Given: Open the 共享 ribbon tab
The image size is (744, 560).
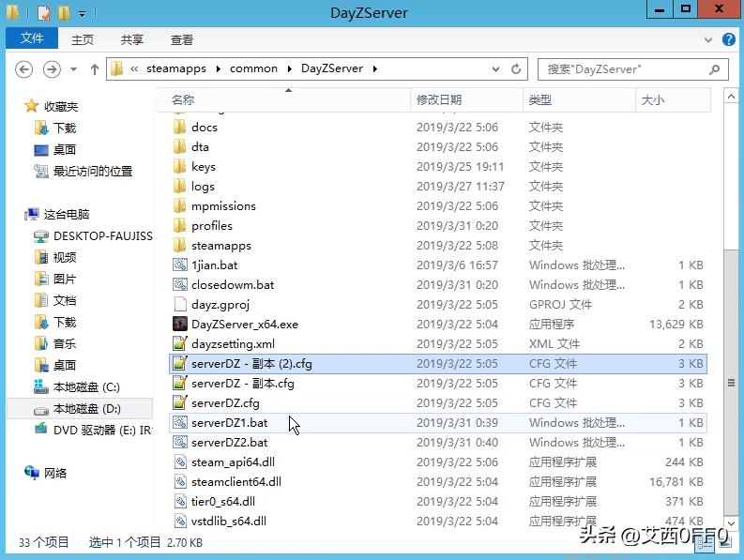Looking at the screenshot, I should (x=132, y=39).
